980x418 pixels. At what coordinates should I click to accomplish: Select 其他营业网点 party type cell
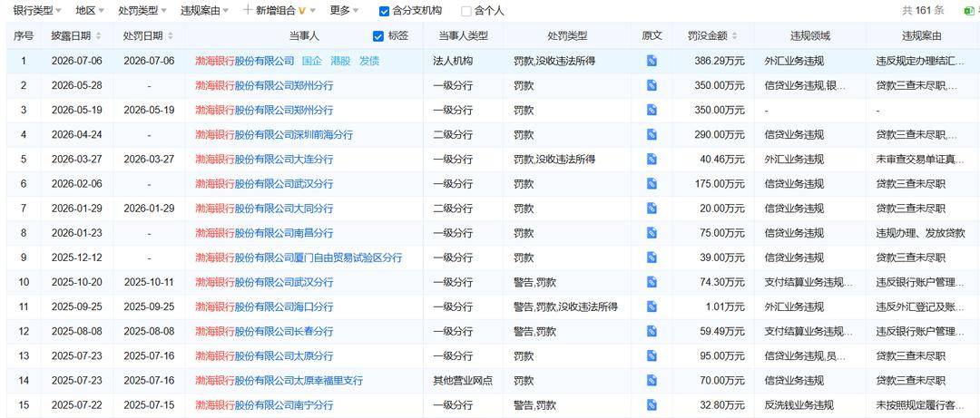pyautogui.click(x=463, y=381)
